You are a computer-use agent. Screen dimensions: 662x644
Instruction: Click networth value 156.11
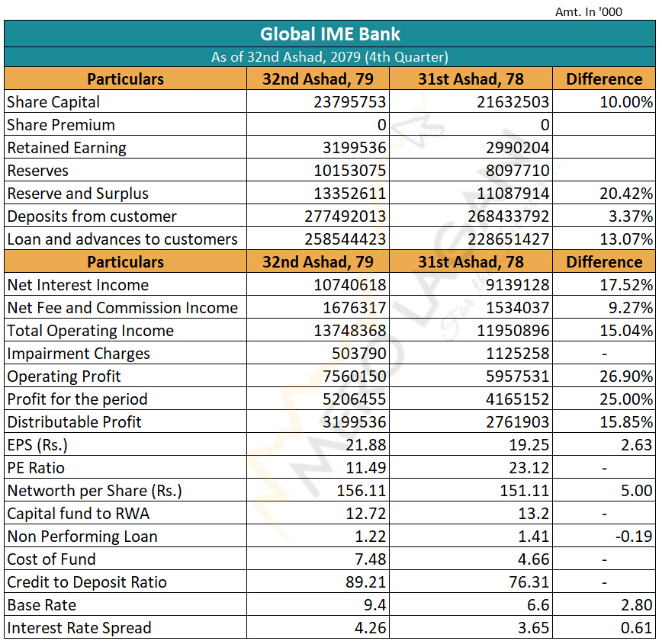pos(362,490)
